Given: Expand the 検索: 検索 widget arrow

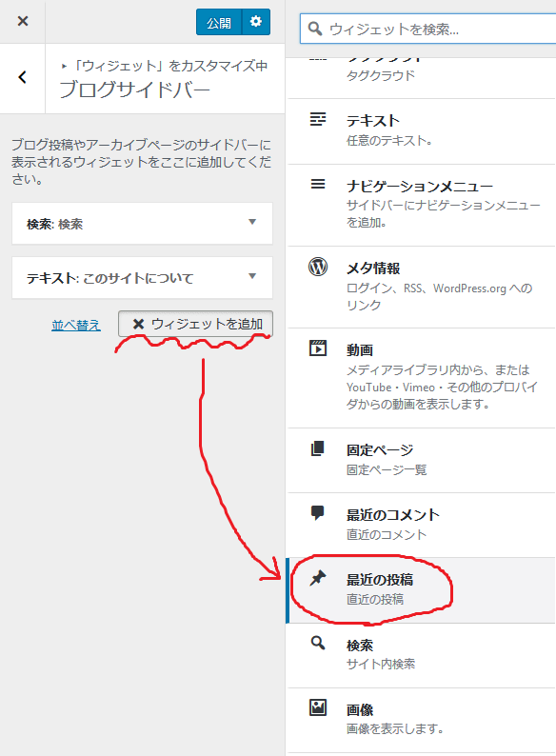Looking at the screenshot, I should click(x=252, y=222).
